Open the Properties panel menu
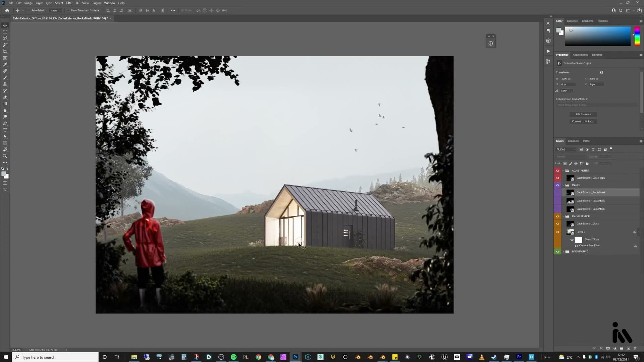 coord(641,55)
